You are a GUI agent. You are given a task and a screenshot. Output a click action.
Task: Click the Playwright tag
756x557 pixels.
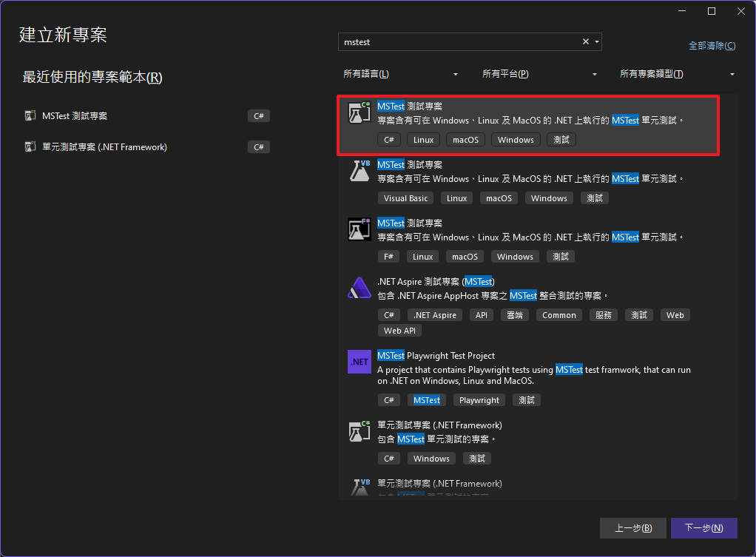click(479, 399)
